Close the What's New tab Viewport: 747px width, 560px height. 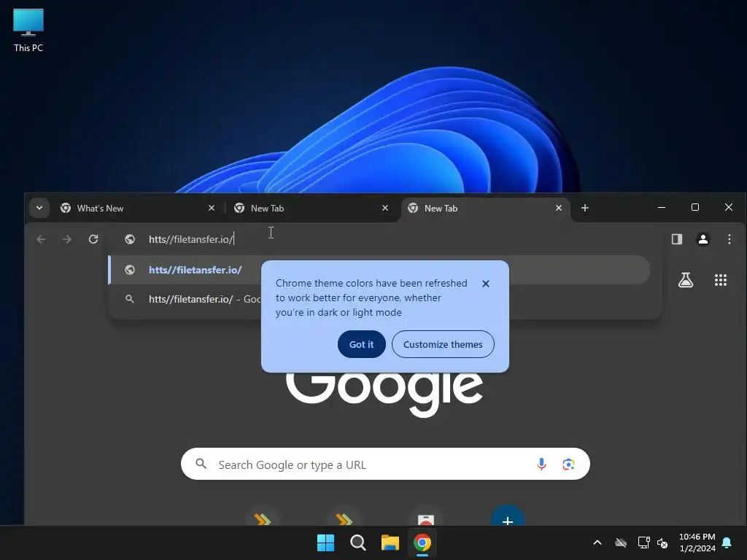(212, 208)
